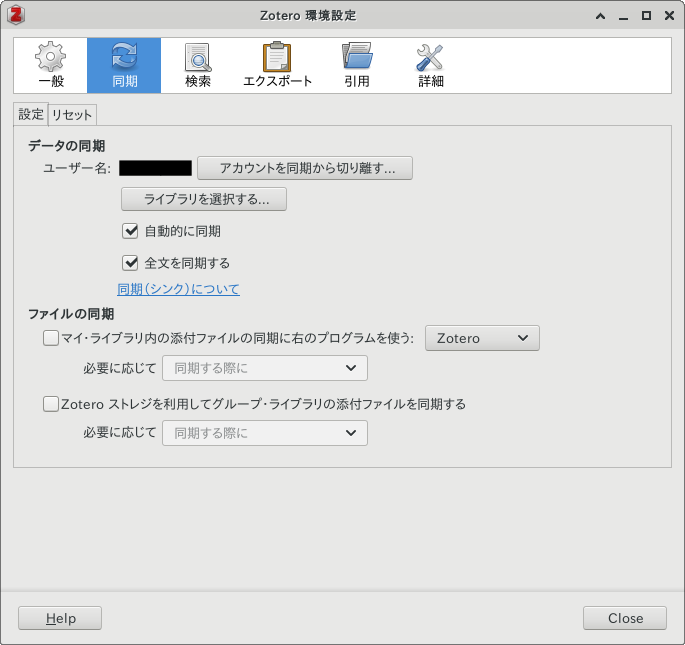The height and width of the screenshot is (645, 685).
Task: Open the 引用 (Cite) folder pane
Action: pyautogui.click(x=357, y=65)
